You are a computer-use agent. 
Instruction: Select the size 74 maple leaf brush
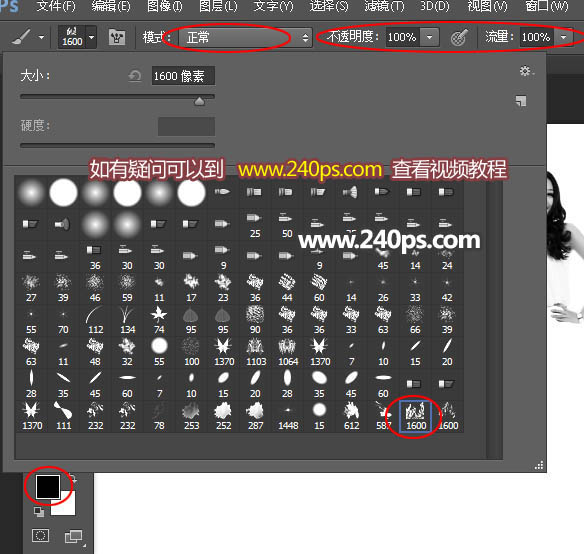point(159,321)
